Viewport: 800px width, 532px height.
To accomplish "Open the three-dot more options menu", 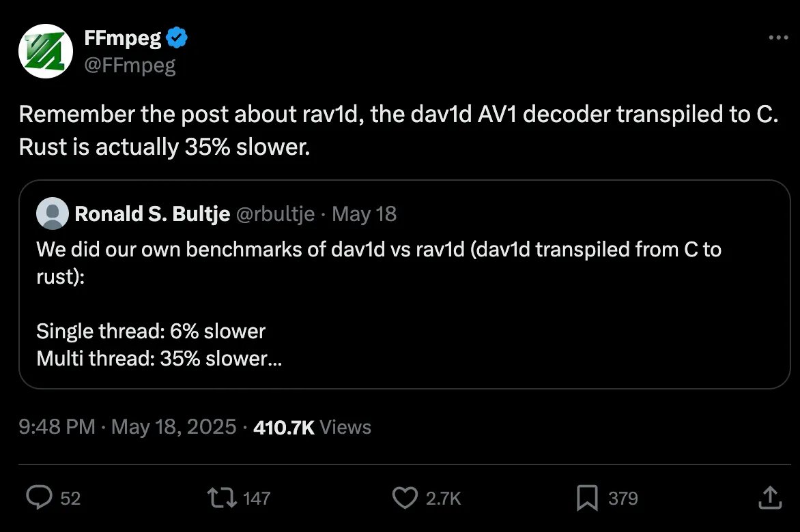I will [x=778, y=38].
